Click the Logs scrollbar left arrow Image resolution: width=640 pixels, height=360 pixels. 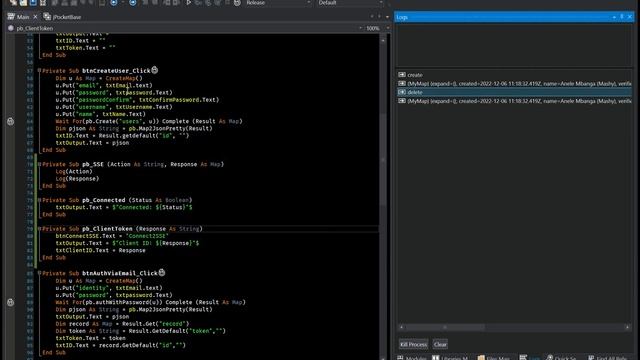pos(402,327)
